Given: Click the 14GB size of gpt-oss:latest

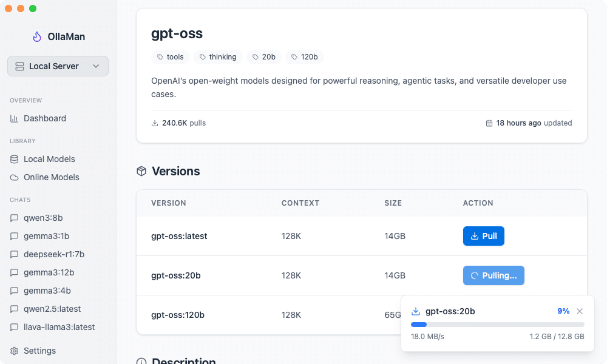Looking at the screenshot, I should point(395,236).
